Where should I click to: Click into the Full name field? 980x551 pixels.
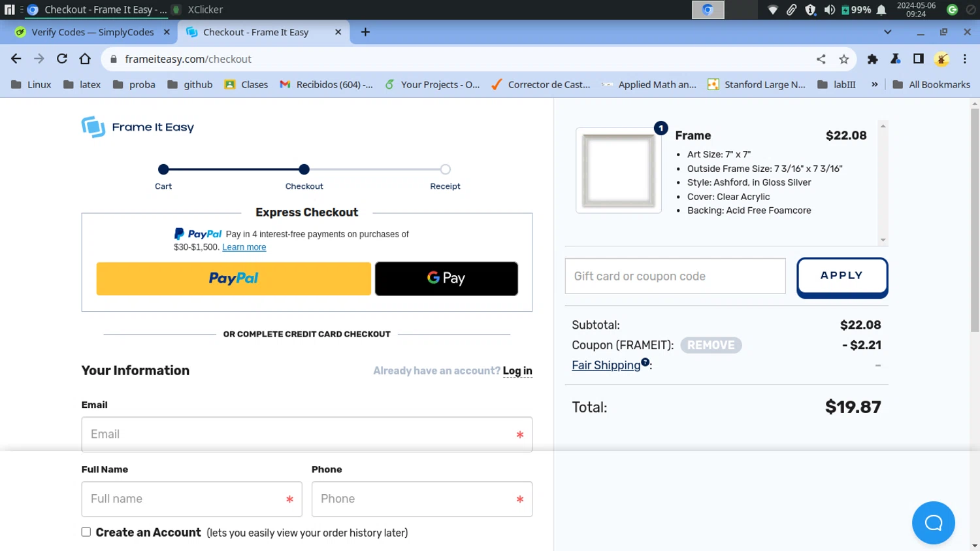click(x=192, y=499)
